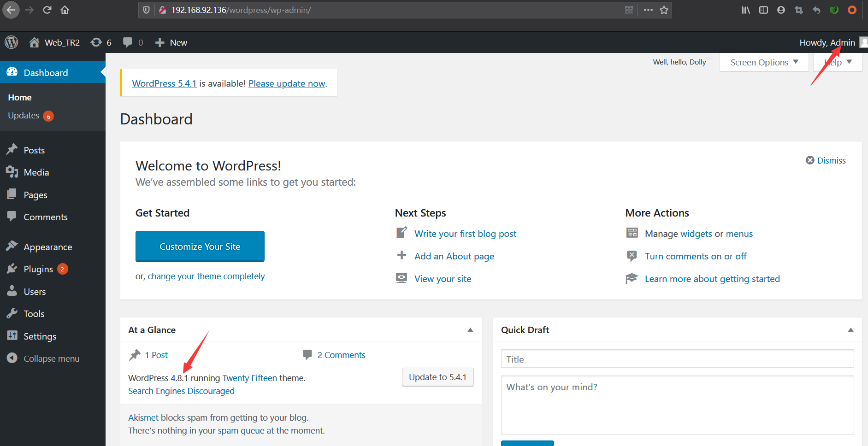Click the pushpin icon beside 1 Post
The image size is (868, 446).
(x=135, y=355)
